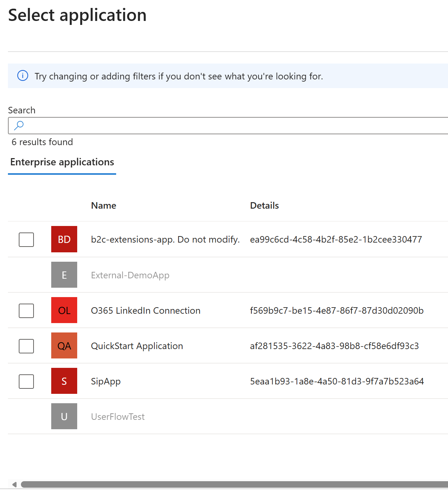
Task: Click the red OL application icon
Action: 64,310
